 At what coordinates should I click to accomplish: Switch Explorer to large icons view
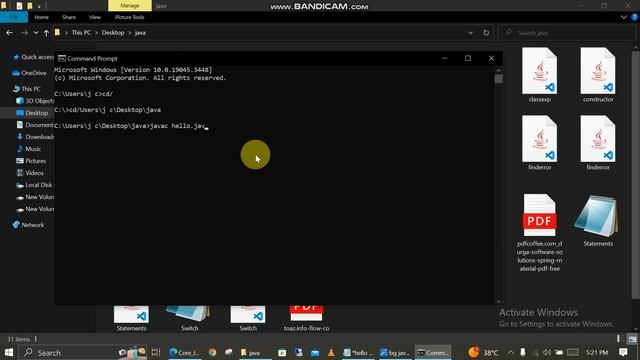click(x=632, y=339)
